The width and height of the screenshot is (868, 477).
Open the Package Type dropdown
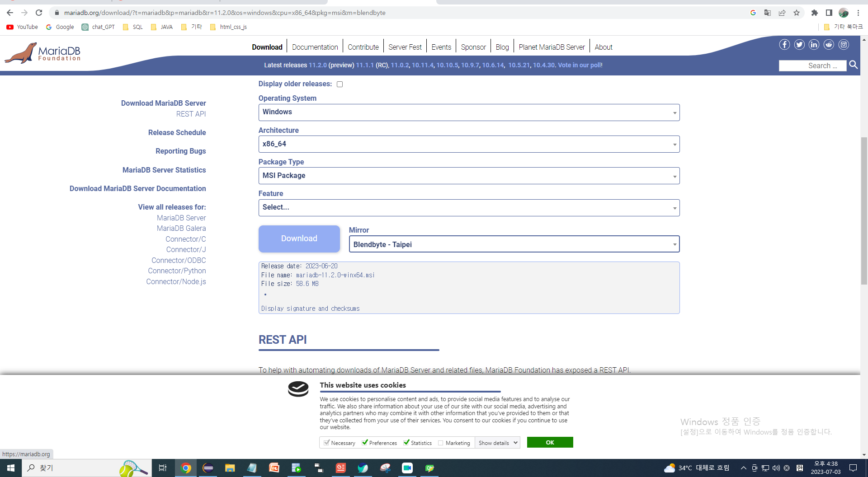(x=469, y=176)
